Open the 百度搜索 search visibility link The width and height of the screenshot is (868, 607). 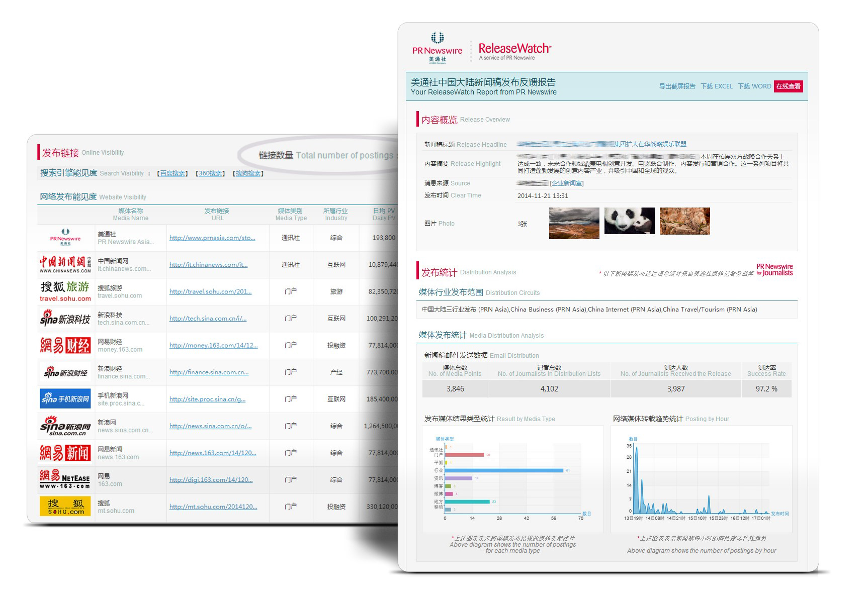click(172, 173)
